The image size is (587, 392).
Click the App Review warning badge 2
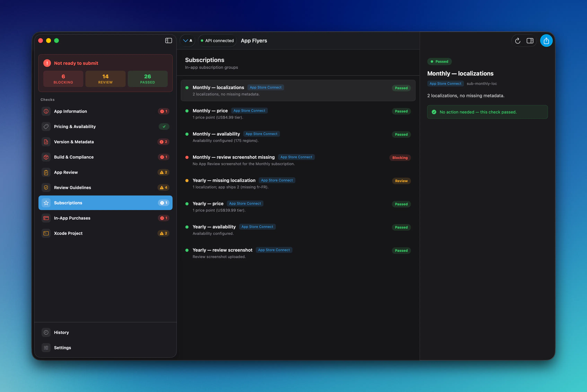[163, 172]
